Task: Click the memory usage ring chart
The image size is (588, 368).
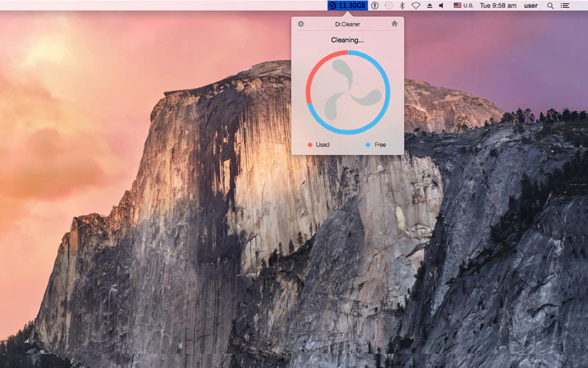Action: tap(348, 93)
